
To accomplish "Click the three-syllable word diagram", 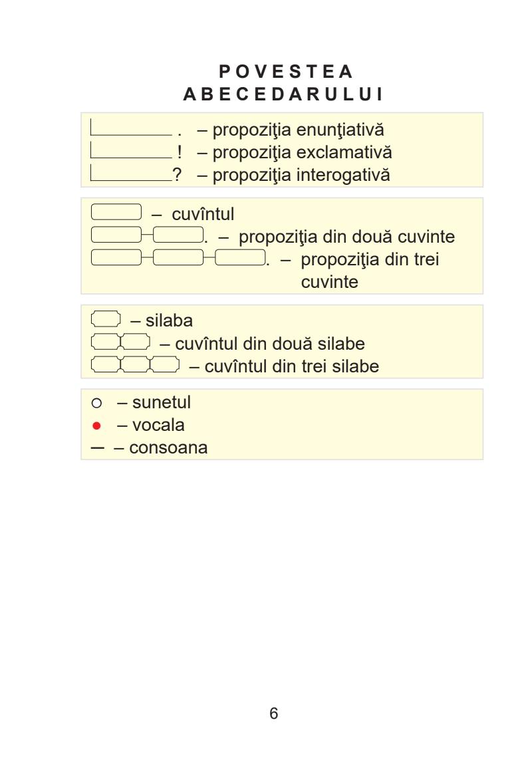I will click(135, 365).
